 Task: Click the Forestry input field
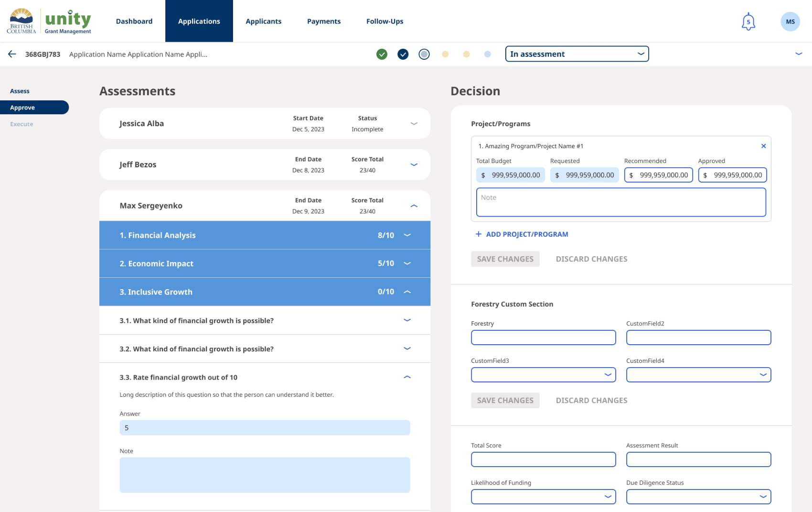[543, 338]
